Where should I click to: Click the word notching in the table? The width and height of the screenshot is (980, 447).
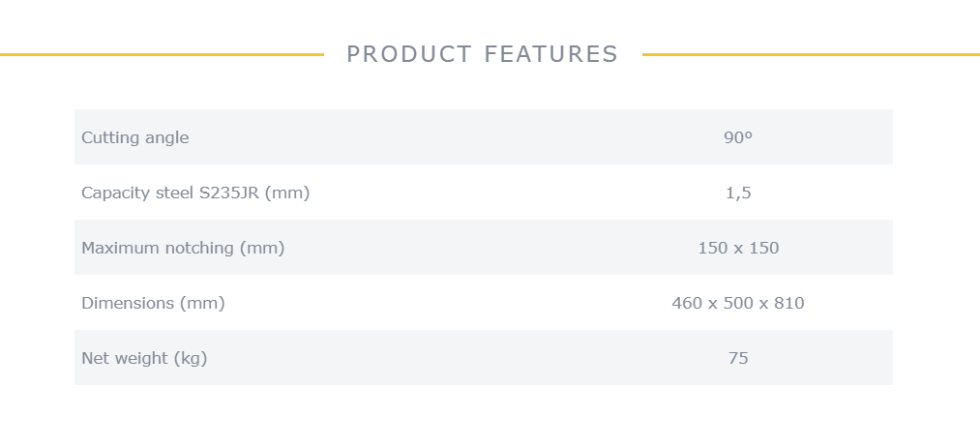click(200, 249)
